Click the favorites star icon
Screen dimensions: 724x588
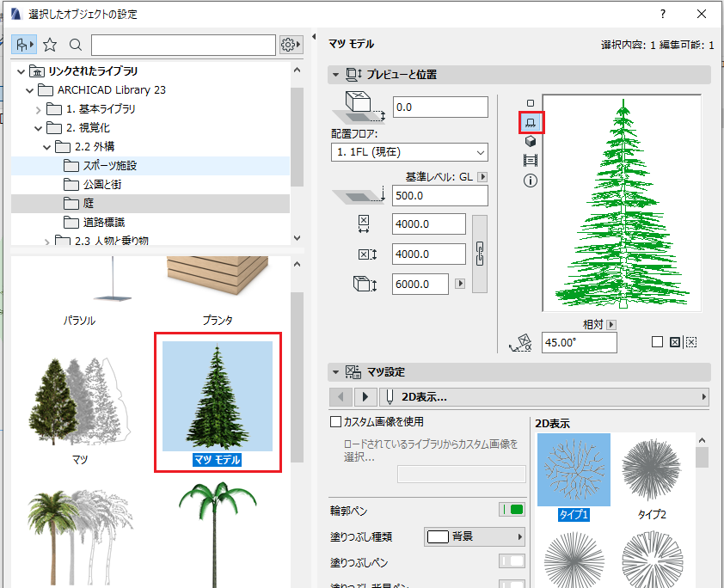pyautogui.click(x=50, y=45)
